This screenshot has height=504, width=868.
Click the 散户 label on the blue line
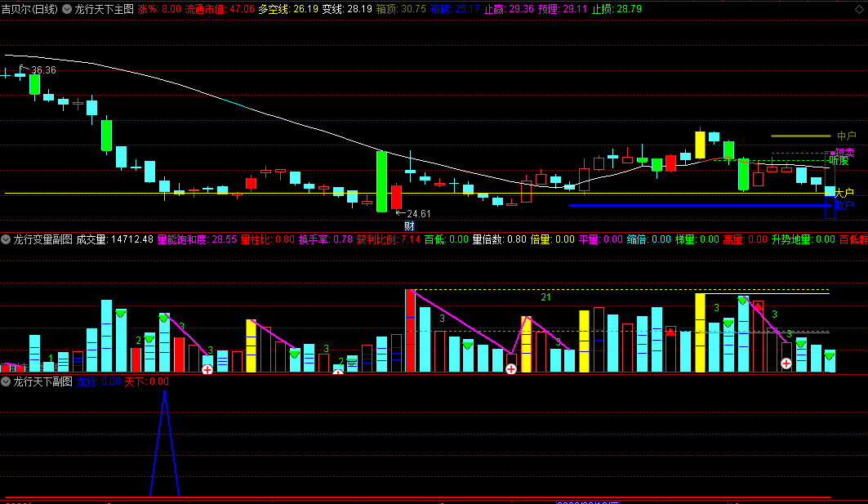[844, 206]
